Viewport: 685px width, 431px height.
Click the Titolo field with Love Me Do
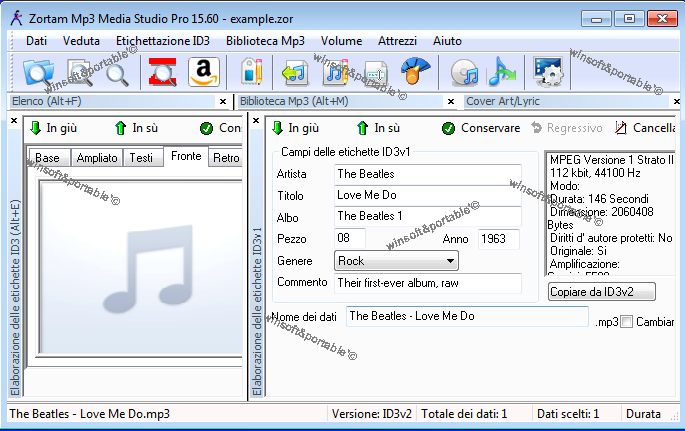coord(428,195)
